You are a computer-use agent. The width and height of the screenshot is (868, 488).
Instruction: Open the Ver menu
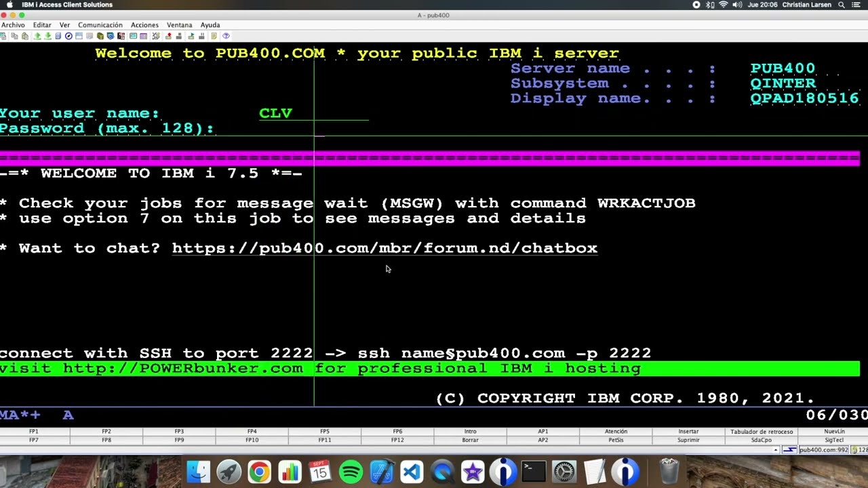[64, 25]
